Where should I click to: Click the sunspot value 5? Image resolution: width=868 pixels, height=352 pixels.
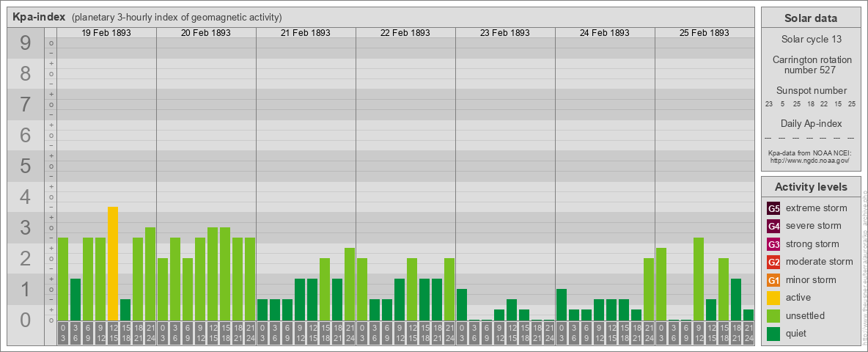pyautogui.click(x=782, y=104)
